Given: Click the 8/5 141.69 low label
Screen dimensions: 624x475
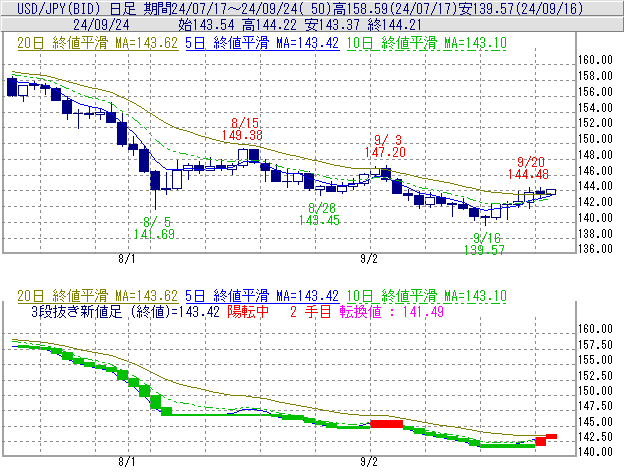Looking at the screenshot, I should (x=154, y=228).
